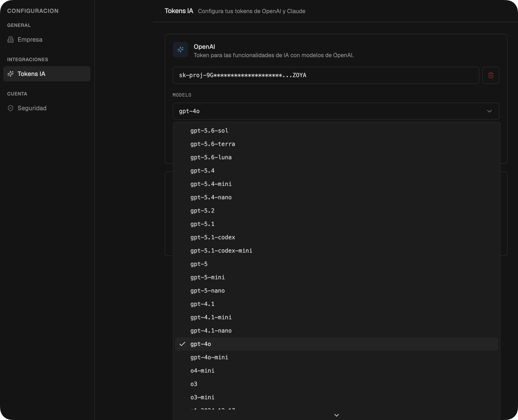Viewport: 518px width, 420px height.
Task: Delete the OpenAI token with trash icon
Action: (x=491, y=75)
